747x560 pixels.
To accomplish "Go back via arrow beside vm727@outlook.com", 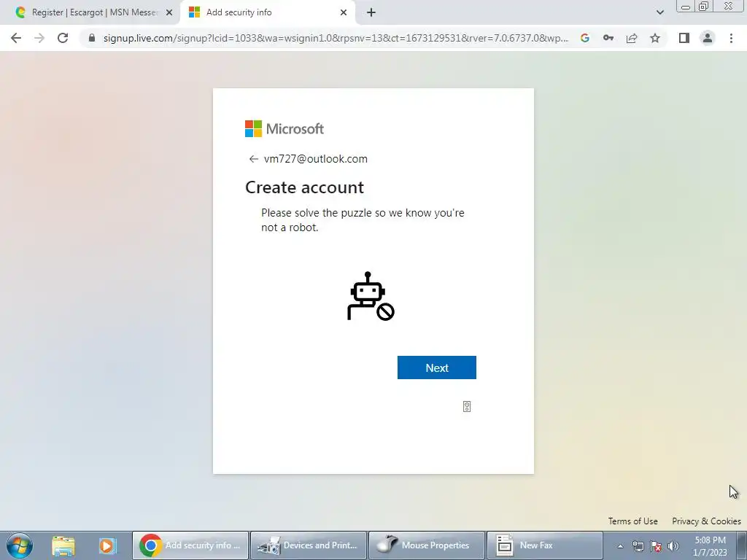I will [253, 159].
